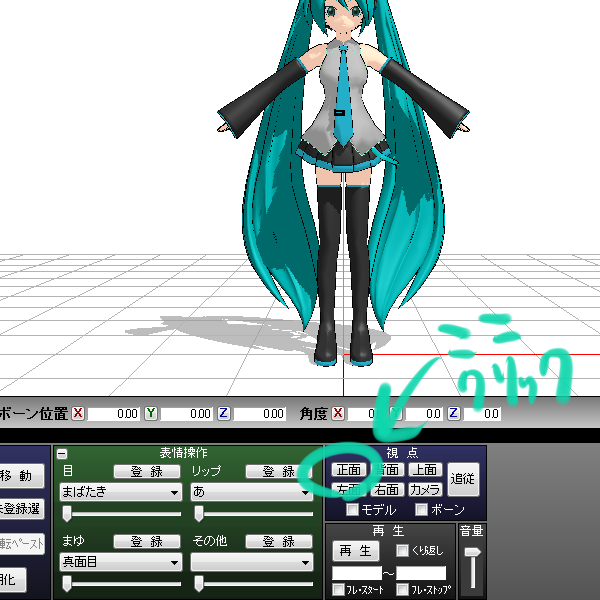This screenshot has width=600, height=600.
Task: Focus the 角度 Z value field
Action: point(481,414)
